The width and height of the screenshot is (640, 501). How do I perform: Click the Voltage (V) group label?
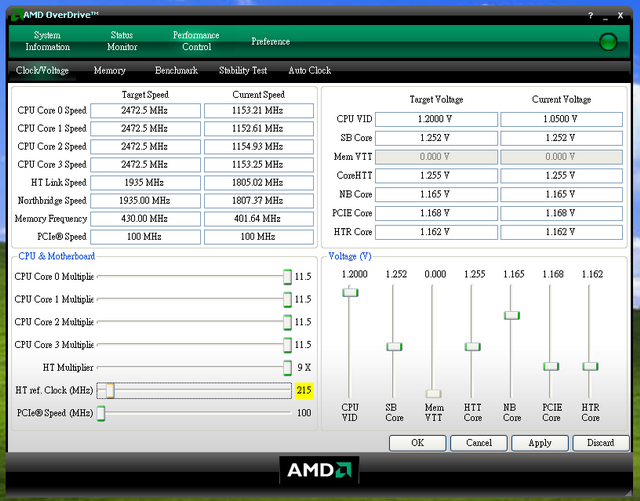[x=350, y=256]
